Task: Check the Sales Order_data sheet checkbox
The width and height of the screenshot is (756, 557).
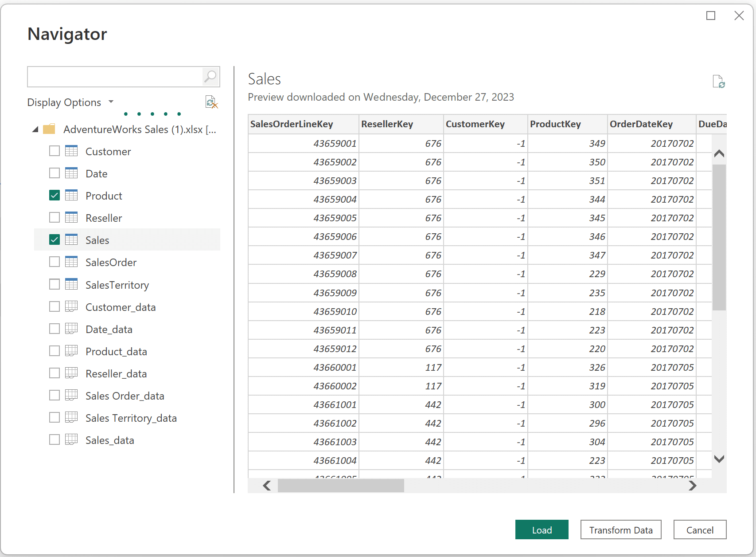Action: pyautogui.click(x=55, y=395)
